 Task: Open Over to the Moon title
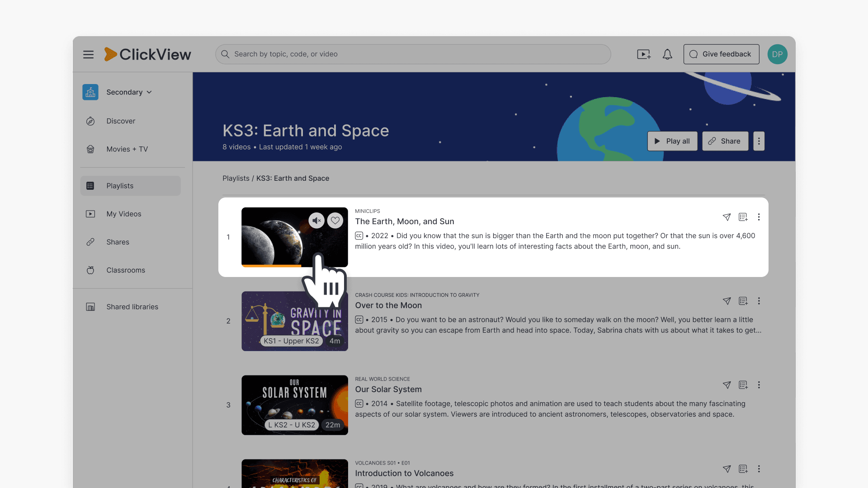[388, 305]
